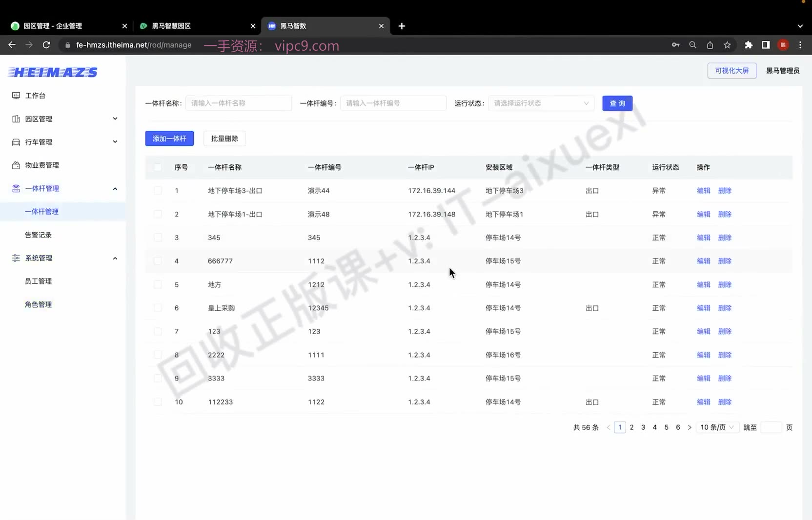Tick the select-all checkbox in table header
Viewport: 812px width, 520px height.
pyautogui.click(x=158, y=167)
